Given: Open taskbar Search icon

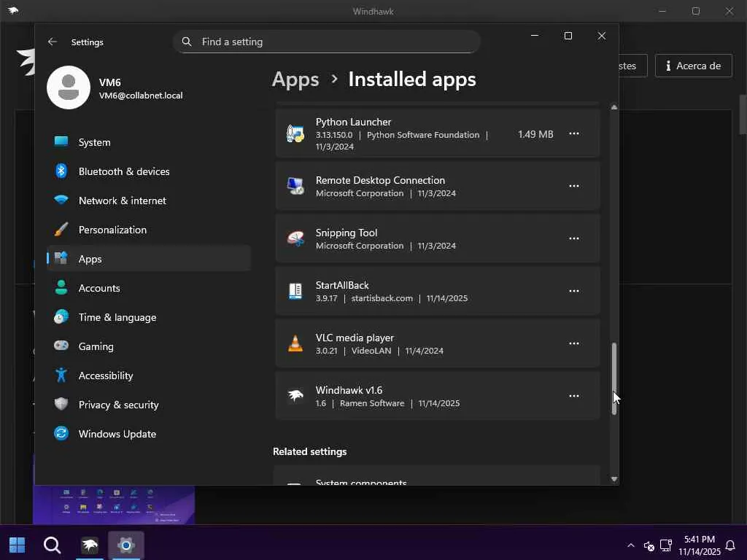Looking at the screenshot, I should pyautogui.click(x=52, y=545).
